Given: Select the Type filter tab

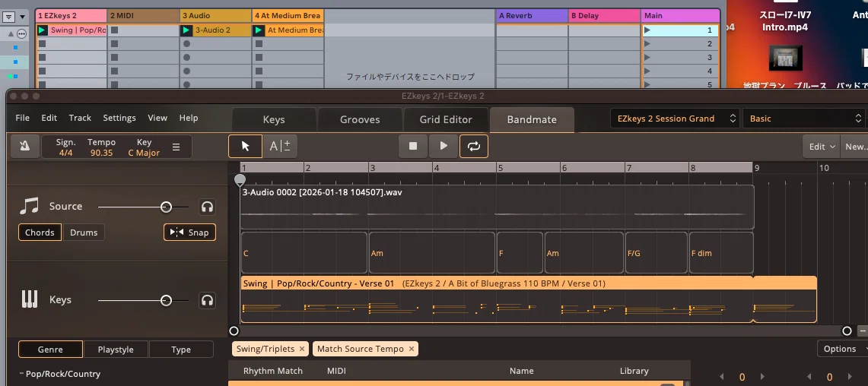Looking at the screenshot, I should [181, 350].
